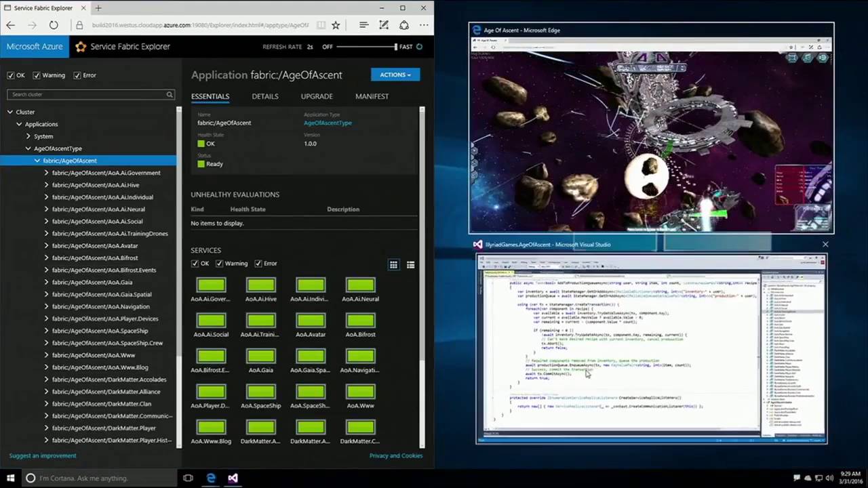Switch to the DETAILS tab
The height and width of the screenshot is (488, 868).
click(x=265, y=96)
